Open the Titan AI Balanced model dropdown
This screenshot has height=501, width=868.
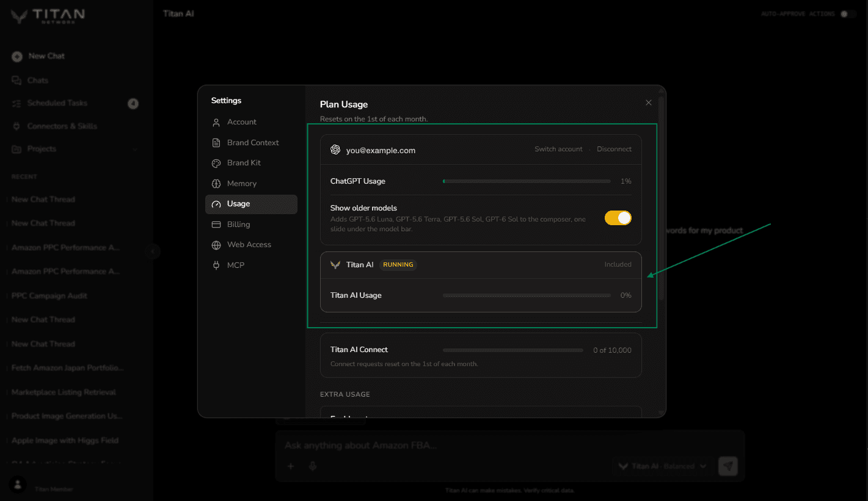point(663,466)
